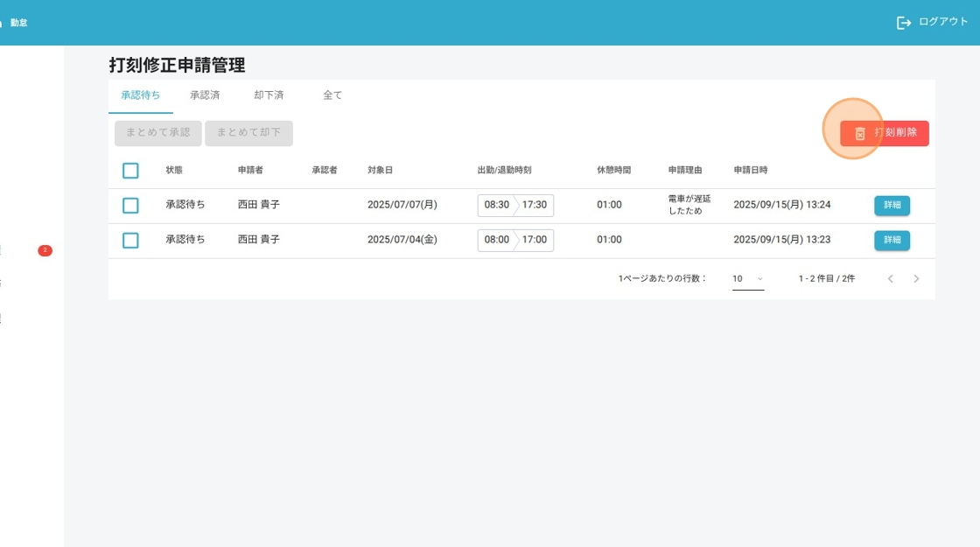Viewport: 980px width, 547px height.
Task: Click 西田 貴子 in the 07/07 row
Action: pos(259,205)
